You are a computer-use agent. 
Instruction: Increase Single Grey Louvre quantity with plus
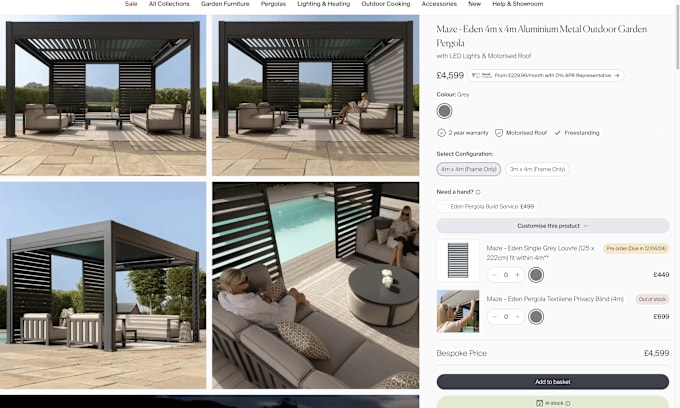pyautogui.click(x=517, y=275)
